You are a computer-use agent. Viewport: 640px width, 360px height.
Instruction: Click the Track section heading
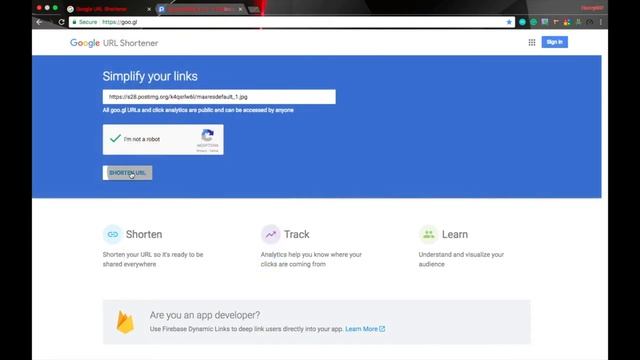tap(297, 234)
